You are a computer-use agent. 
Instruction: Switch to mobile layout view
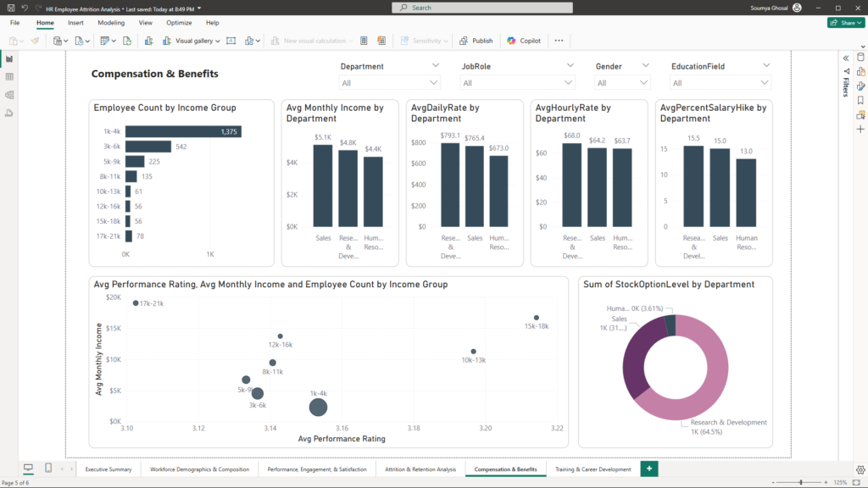48,469
